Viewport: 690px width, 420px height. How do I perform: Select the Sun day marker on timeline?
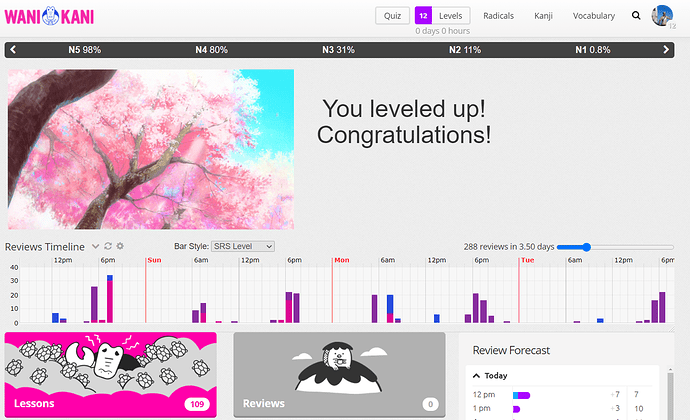coord(154,260)
